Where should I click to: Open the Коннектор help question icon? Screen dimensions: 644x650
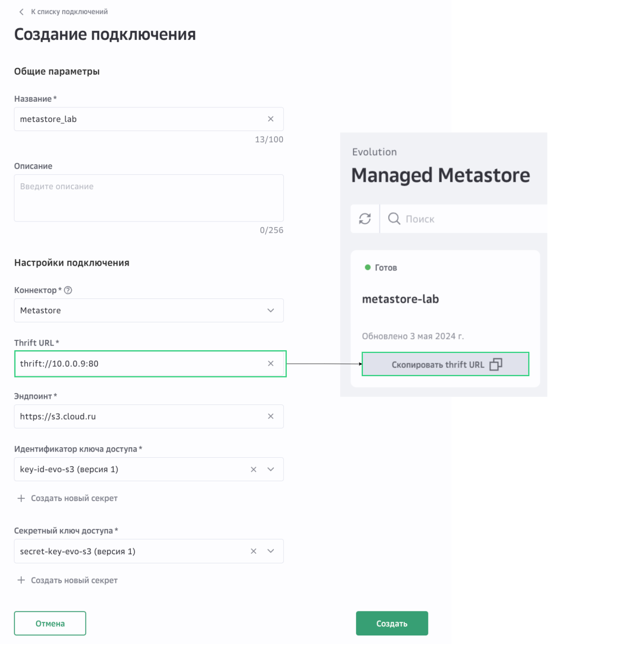click(x=68, y=290)
